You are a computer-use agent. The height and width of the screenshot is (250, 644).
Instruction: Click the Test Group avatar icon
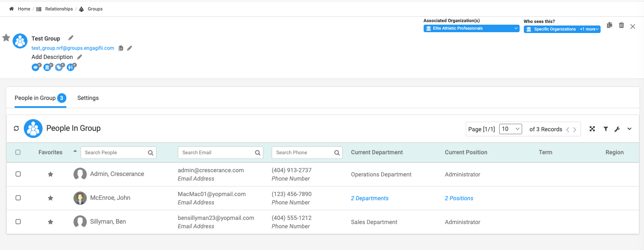point(20,41)
